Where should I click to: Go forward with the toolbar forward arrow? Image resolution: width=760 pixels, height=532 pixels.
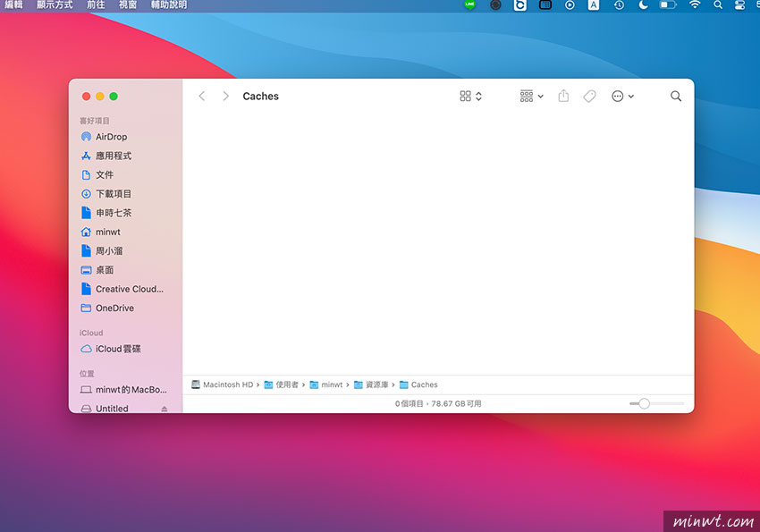point(225,96)
